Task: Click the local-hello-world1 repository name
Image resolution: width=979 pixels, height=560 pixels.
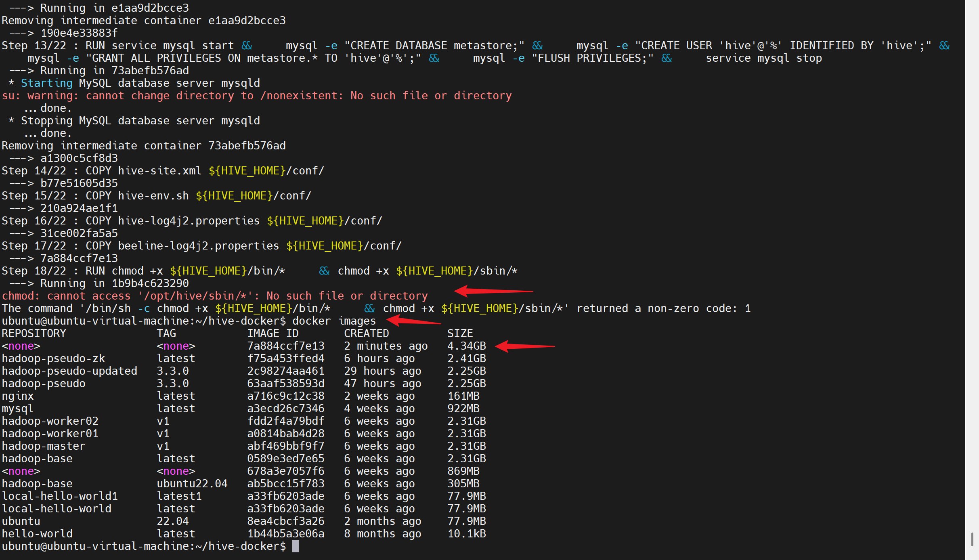Action: click(x=60, y=496)
